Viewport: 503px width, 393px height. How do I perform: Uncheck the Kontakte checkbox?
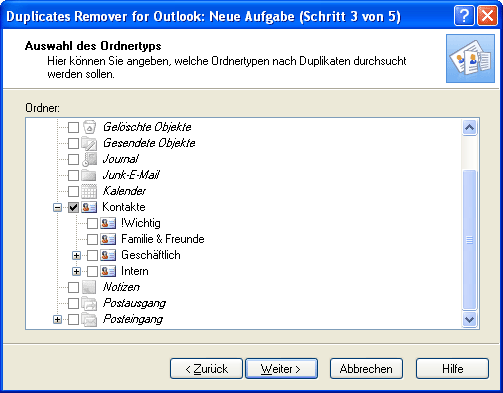point(73,207)
